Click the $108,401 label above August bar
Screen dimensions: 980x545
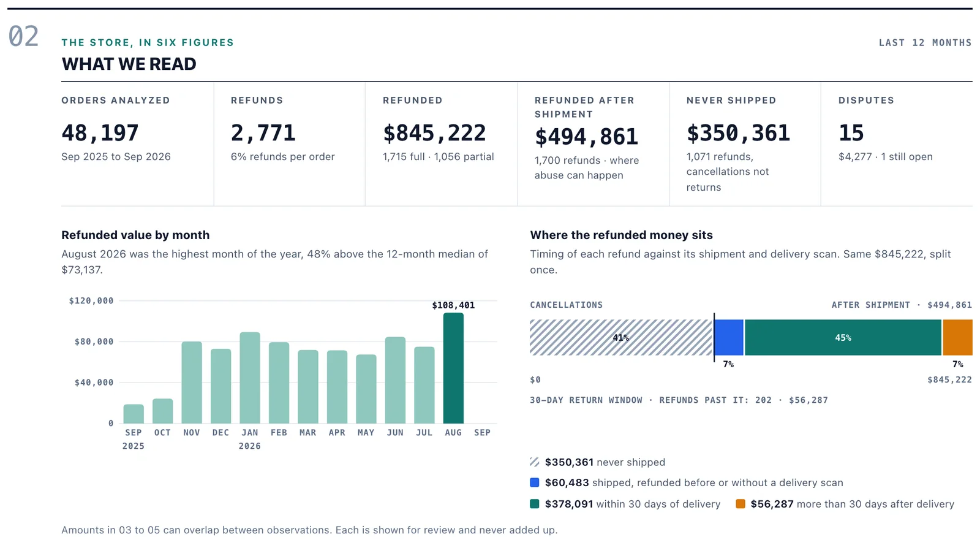pyautogui.click(x=453, y=305)
